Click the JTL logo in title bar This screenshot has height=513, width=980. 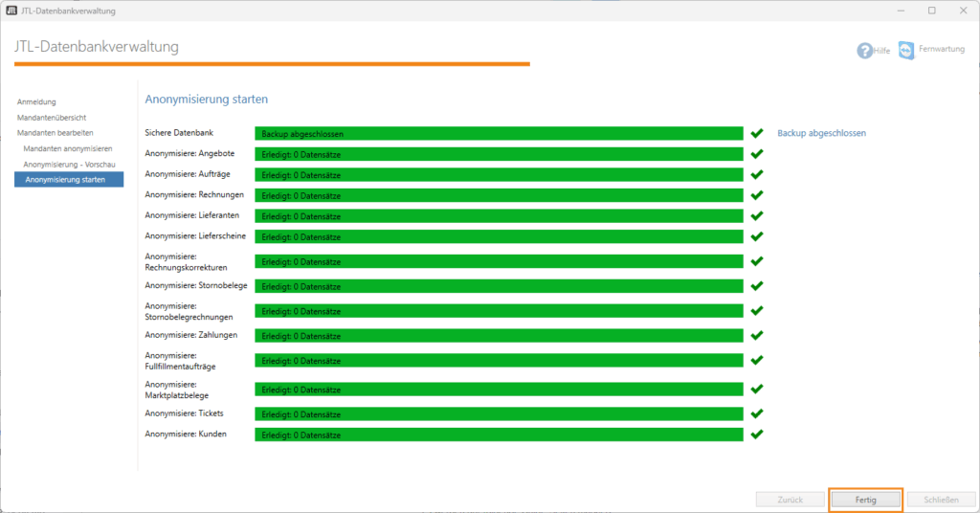(x=11, y=11)
